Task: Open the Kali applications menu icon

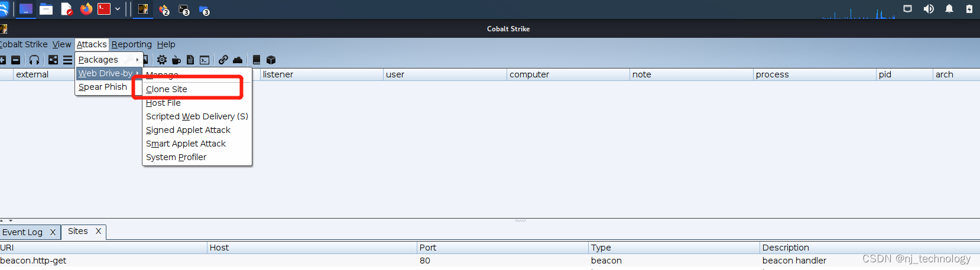Action: [4, 9]
